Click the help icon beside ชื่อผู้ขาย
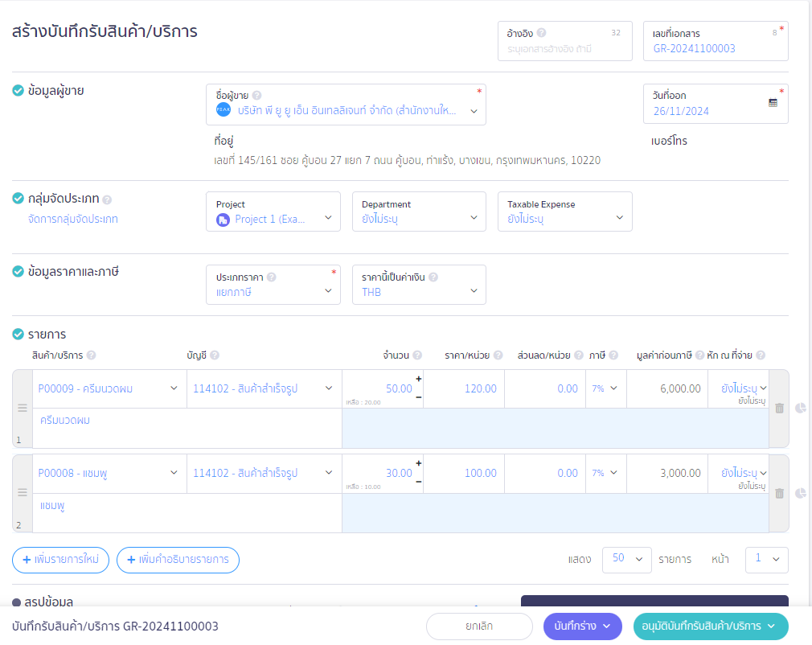Image resolution: width=812 pixels, height=645 pixels. pos(257,95)
